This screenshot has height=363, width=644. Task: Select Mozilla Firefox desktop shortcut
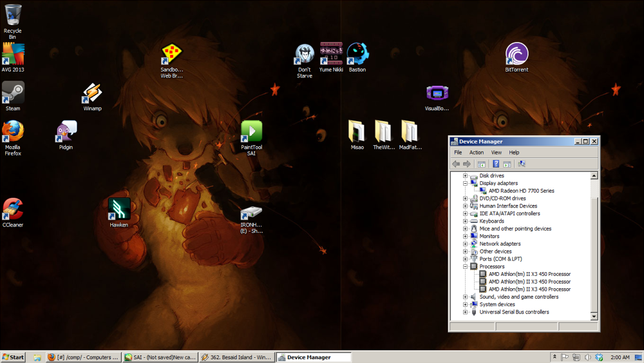point(13,138)
